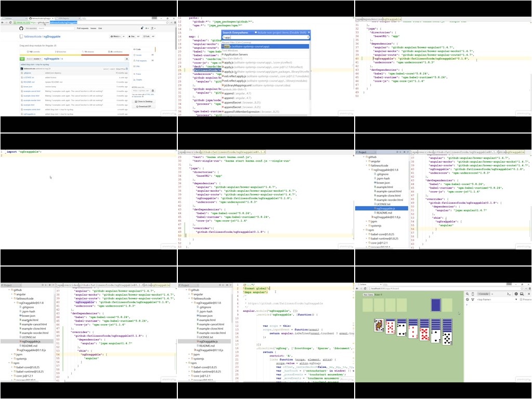
Task: Expand the plus create-new dropdown in GitHub header
Action: 147,29
